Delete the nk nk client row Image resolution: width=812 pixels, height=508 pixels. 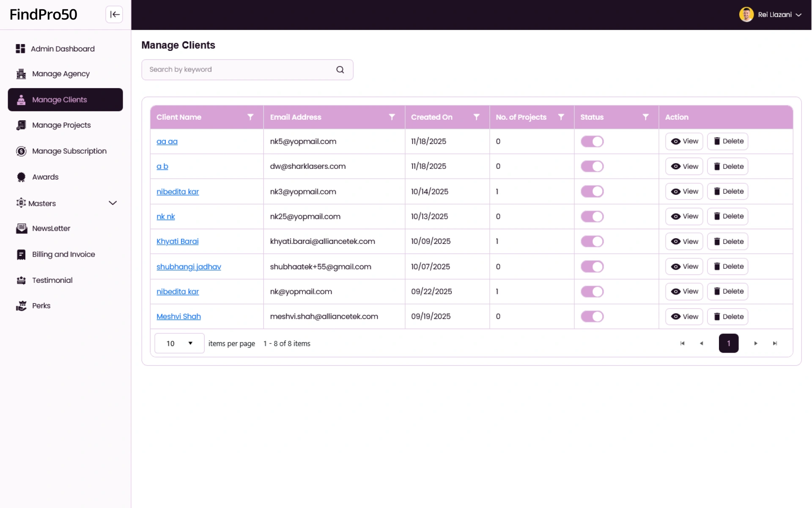tap(728, 216)
